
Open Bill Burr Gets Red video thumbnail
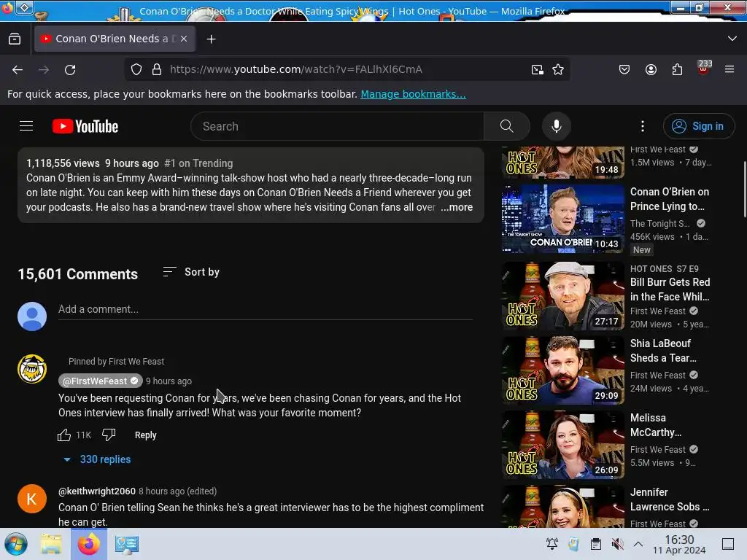coord(562,296)
